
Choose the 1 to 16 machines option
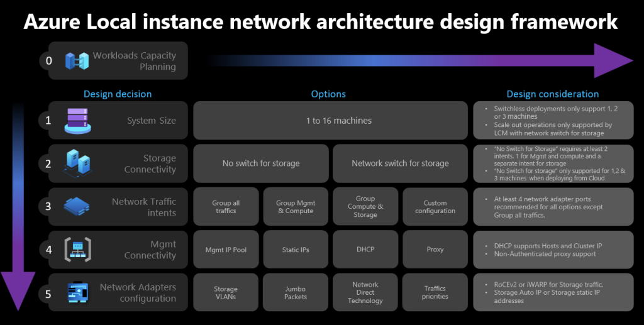coord(331,121)
